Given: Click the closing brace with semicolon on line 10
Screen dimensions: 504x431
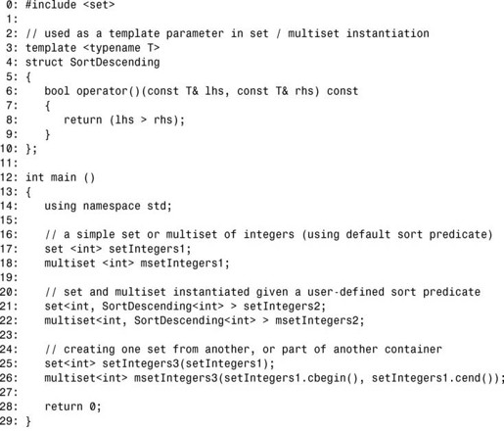Looking at the screenshot, I should coord(31,149).
